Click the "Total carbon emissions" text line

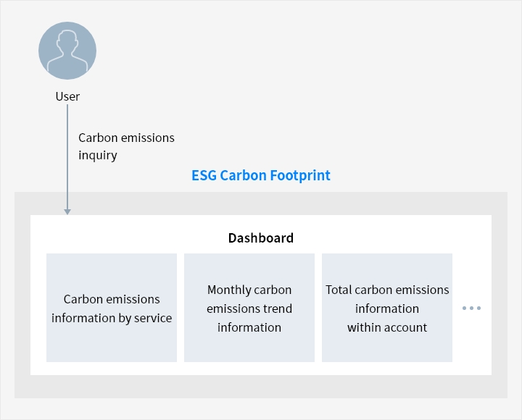pyautogui.click(x=387, y=290)
